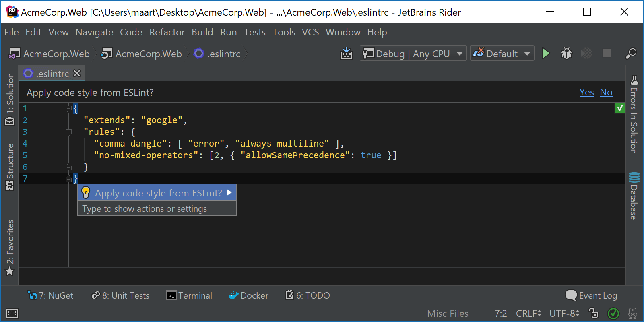Click the Stop square button
Viewport: 644px width, 322px height.
607,53
